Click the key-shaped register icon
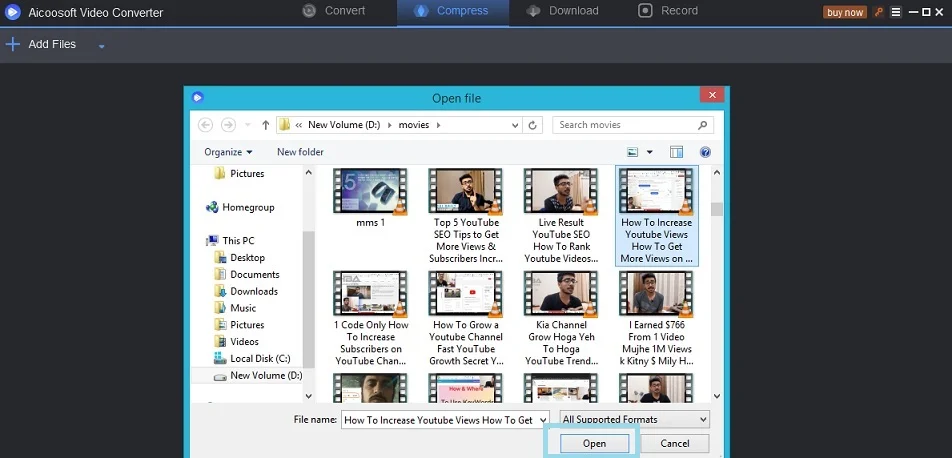 coord(879,13)
